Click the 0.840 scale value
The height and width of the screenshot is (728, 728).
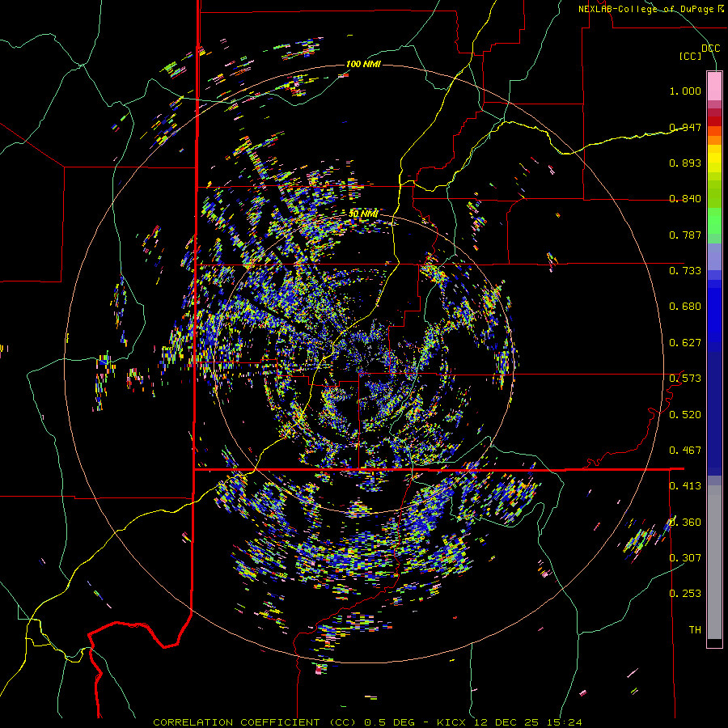click(x=685, y=199)
